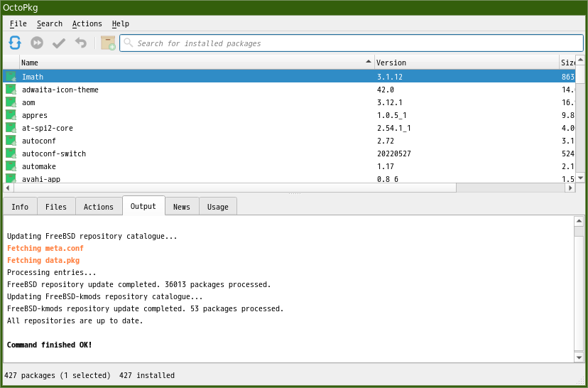The width and height of the screenshot is (588, 388).
Task: Click the install local package box icon
Action: pyautogui.click(x=108, y=43)
